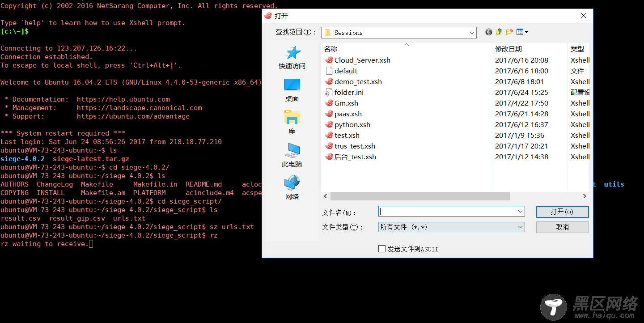Select the Gm.xsh file icon

click(x=329, y=103)
